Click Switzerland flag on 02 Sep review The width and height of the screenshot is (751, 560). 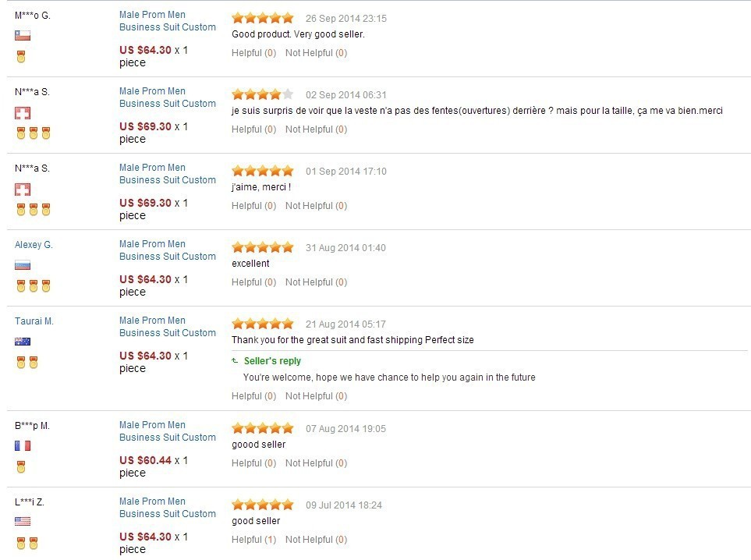click(x=23, y=113)
